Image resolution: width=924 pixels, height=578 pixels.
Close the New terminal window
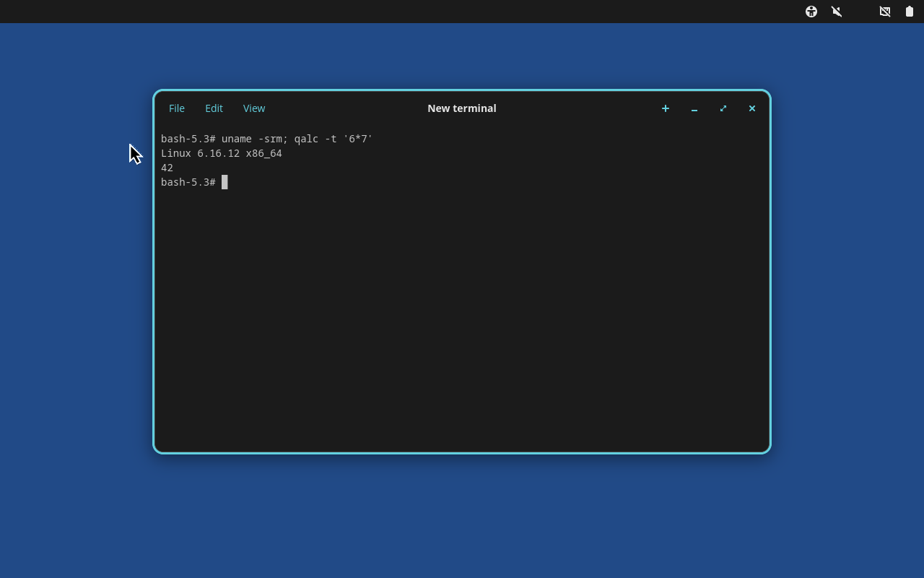(752, 108)
